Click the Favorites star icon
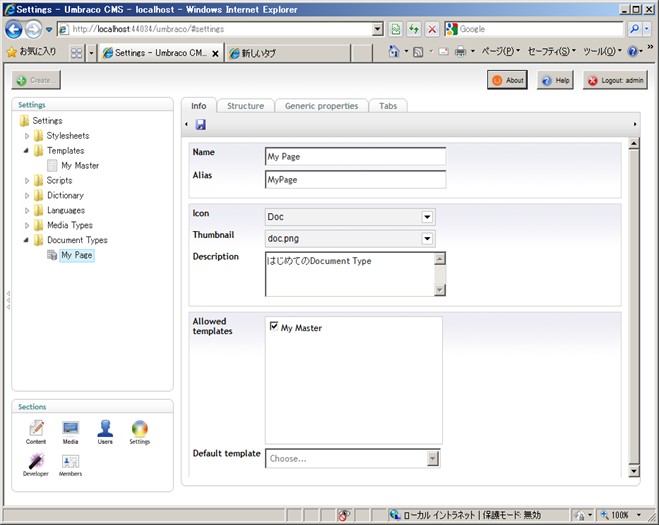The width and height of the screenshot is (659, 525). pyautogui.click(x=11, y=52)
